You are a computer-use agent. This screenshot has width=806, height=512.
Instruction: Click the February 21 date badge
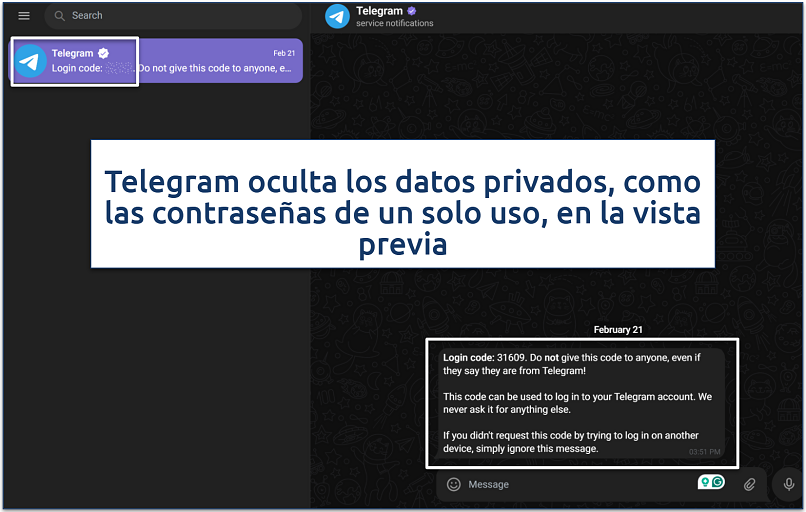click(x=618, y=329)
